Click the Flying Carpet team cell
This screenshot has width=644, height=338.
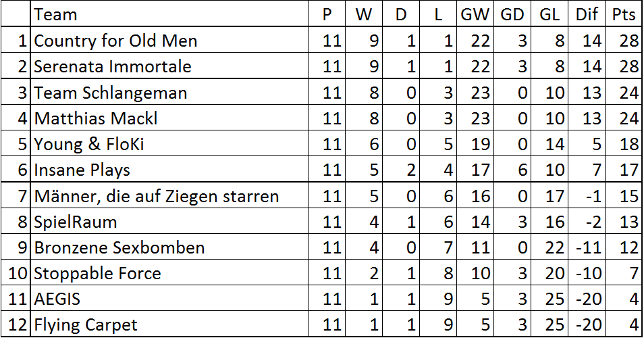(x=169, y=324)
